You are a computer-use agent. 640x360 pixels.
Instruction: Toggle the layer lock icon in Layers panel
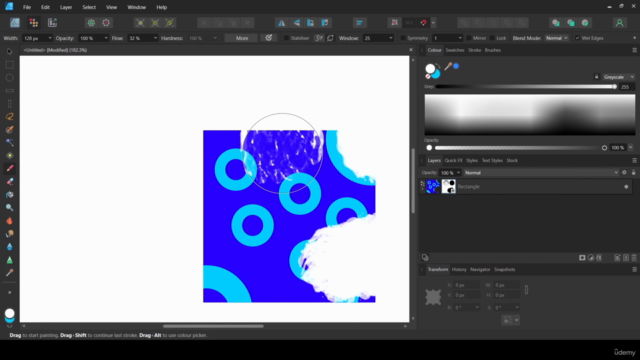(633, 173)
